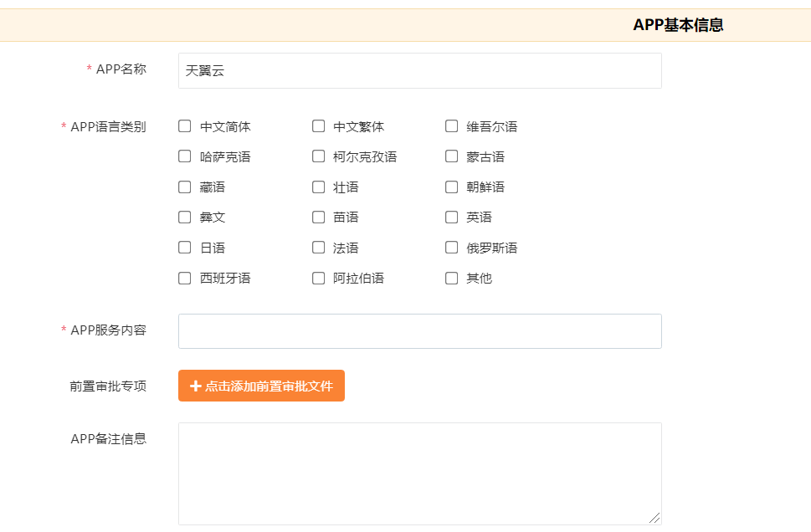Viewport: 811px width, 532px height.
Task: Select the 西班牙语 checkbox
Action: coord(185,279)
